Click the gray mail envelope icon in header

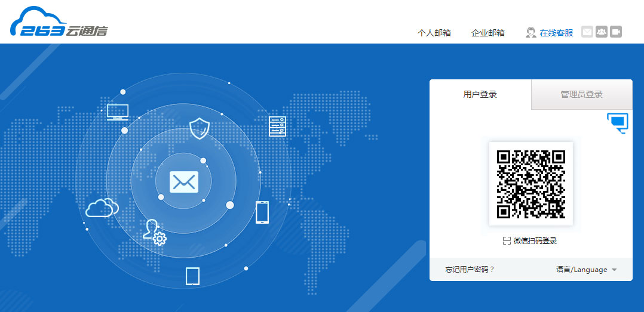[x=587, y=32]
